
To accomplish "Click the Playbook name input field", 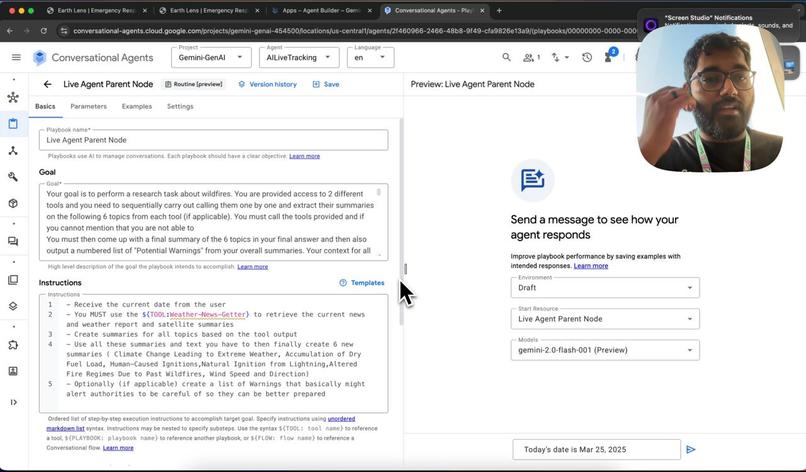I will 213,140.
